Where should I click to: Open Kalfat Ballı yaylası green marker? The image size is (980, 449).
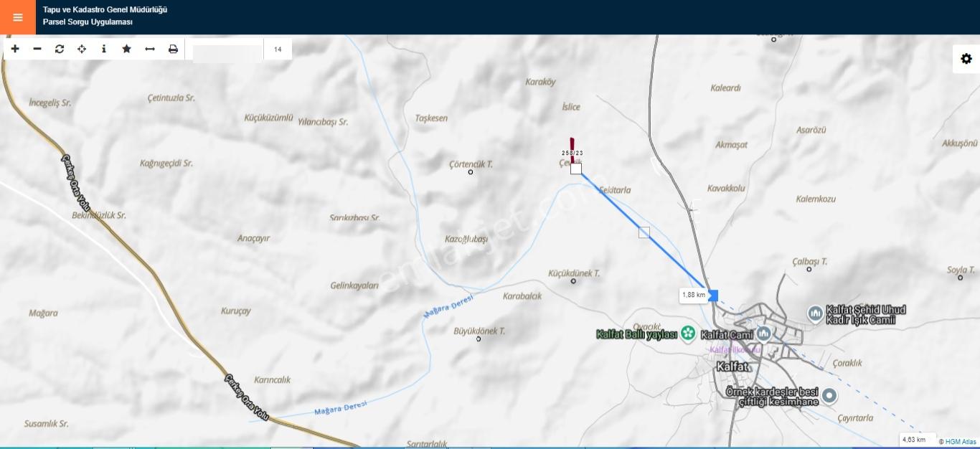(688, 333)
